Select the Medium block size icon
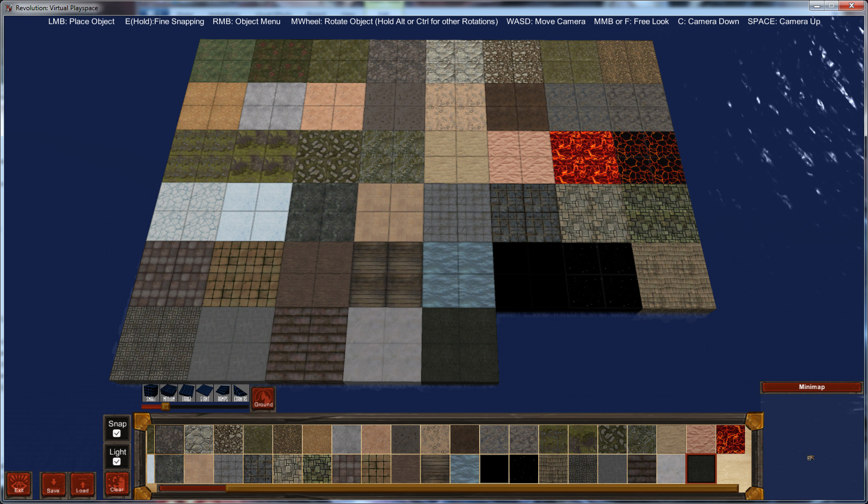The image size is (868, 504). coord(169,393)
